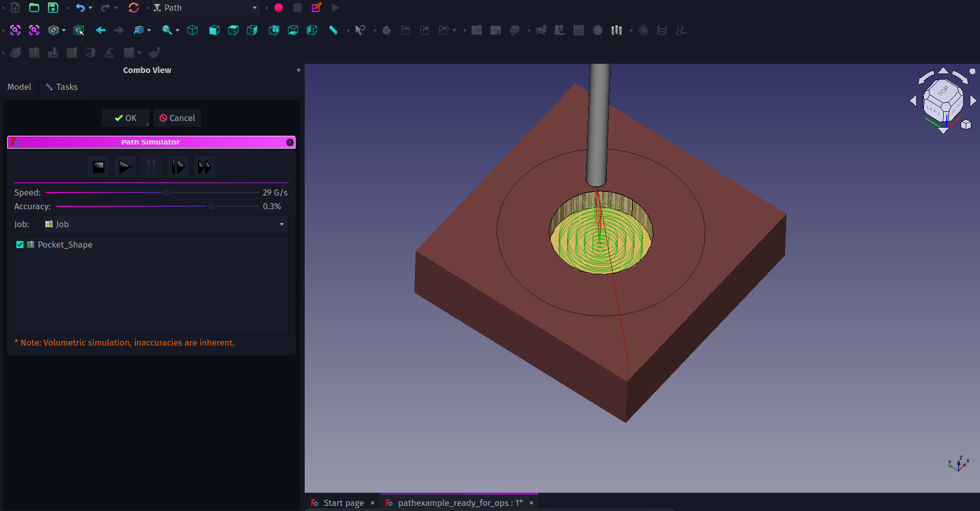Screen dimensions: 980x511
Task: Click the Fit All view icon
Action: click(x=15, y=31)
